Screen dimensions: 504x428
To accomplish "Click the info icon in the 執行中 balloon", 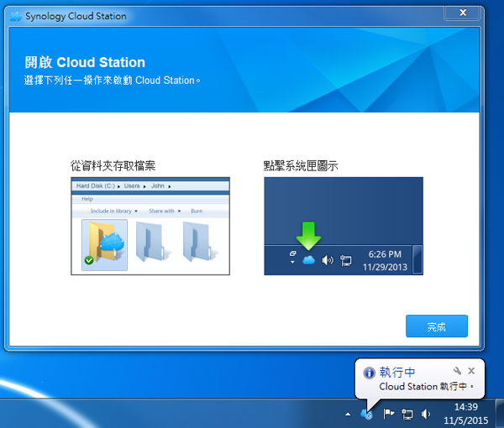I will pyautogui.click(x=369, y=373).
